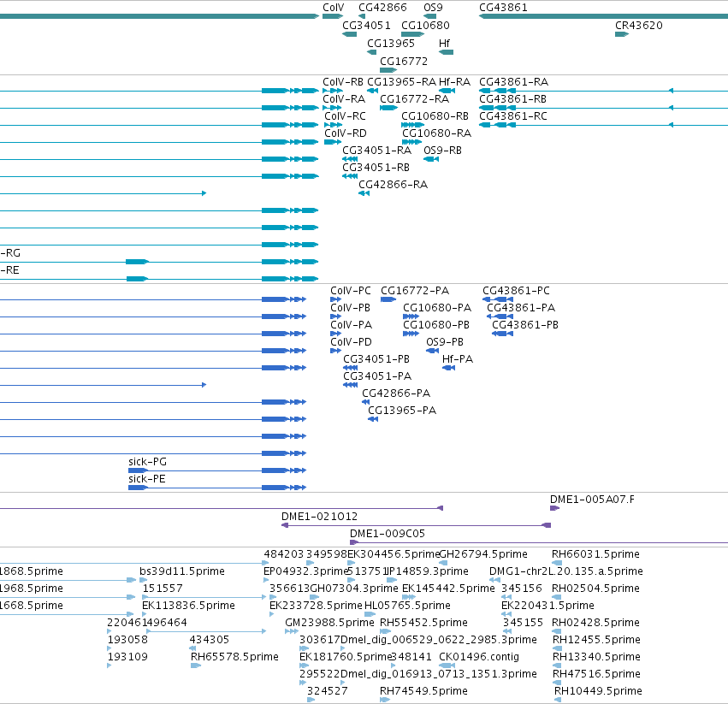Image resolution: width=728 pixels, height=704 pixels.
Task: Select the EK113836.5prime EST
Action: click(x=145, y=614)
